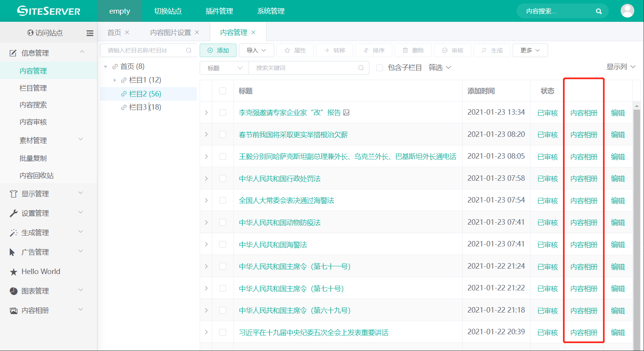Image resolution: width=644 pixels, height=351 pixels.
Task: Collapse sidebar using the hamburger menu icon
Action: click(90, 33)
